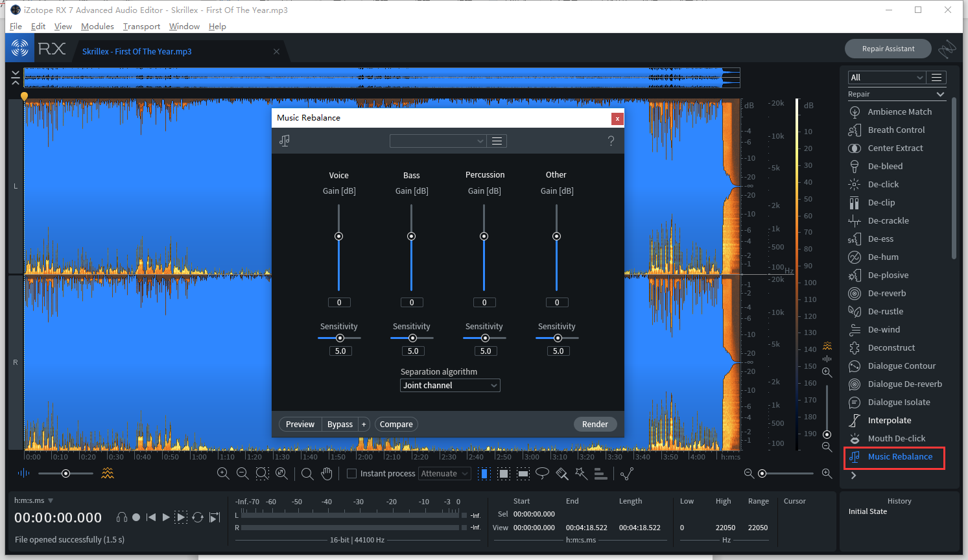Open the Modules menu
968x560 pixels.
(x=97, y=26)
